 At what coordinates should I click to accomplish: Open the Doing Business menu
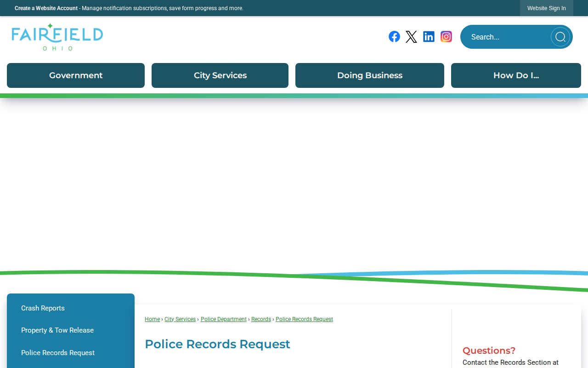[x=370, y=75]
